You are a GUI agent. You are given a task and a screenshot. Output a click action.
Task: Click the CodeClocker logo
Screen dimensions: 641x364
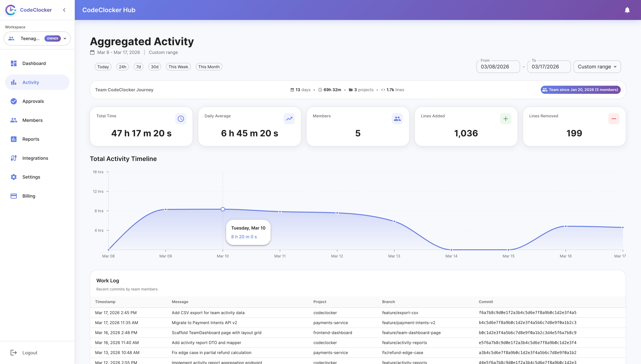click(x=10, y=10)
